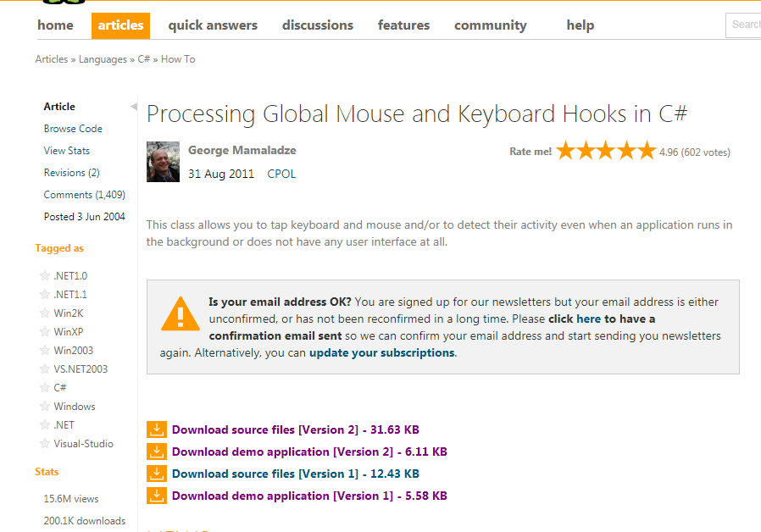Click the download icon for demo application Version 2

[156, 452]
